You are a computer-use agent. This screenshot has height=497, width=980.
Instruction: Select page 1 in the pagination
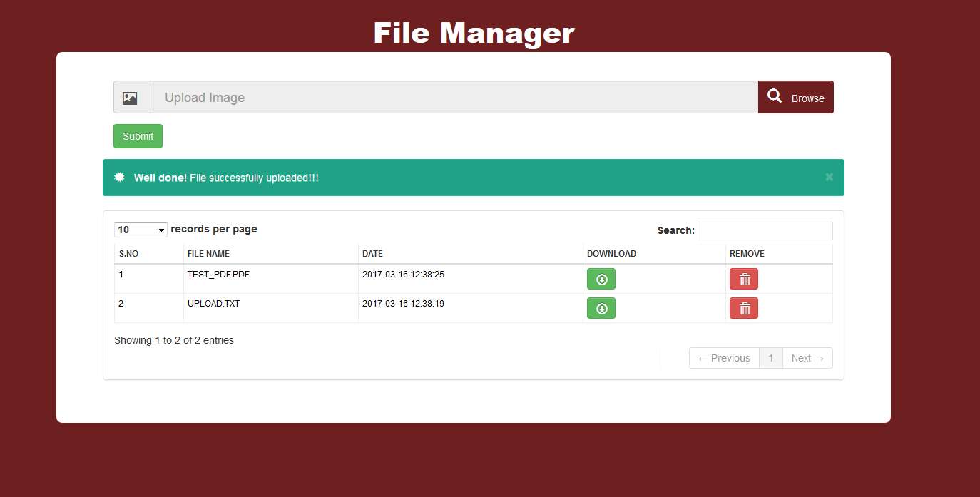(x=770, y=357)
